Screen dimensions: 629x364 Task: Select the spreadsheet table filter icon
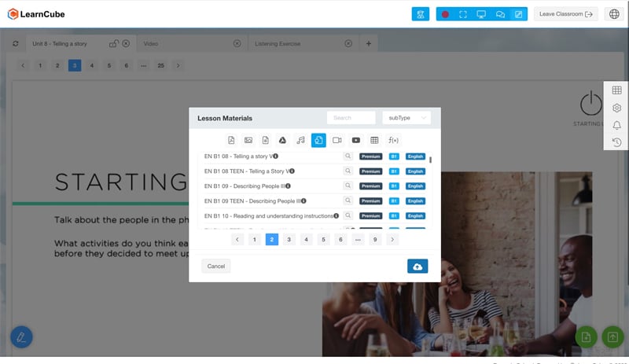[x=374, y=140]
